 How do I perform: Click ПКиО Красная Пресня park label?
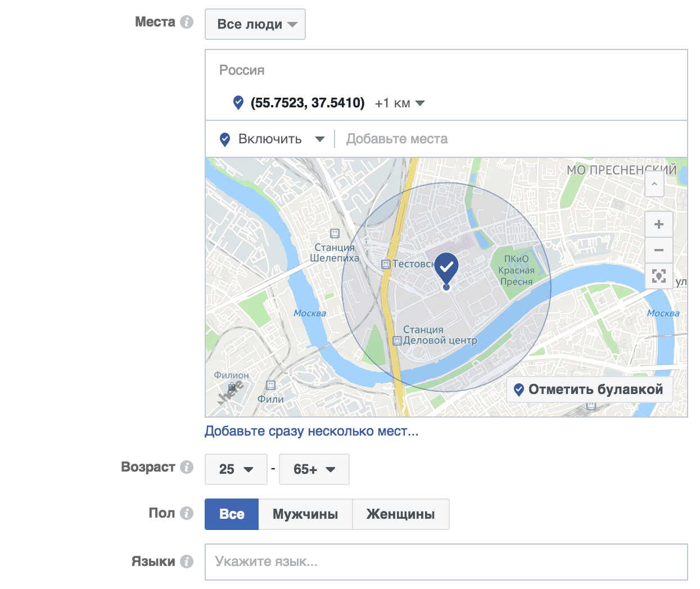(x=516, y=270)
